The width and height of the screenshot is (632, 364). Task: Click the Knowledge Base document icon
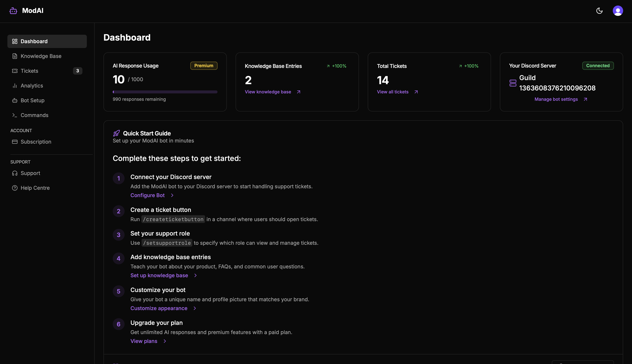(x=15, y=56)
